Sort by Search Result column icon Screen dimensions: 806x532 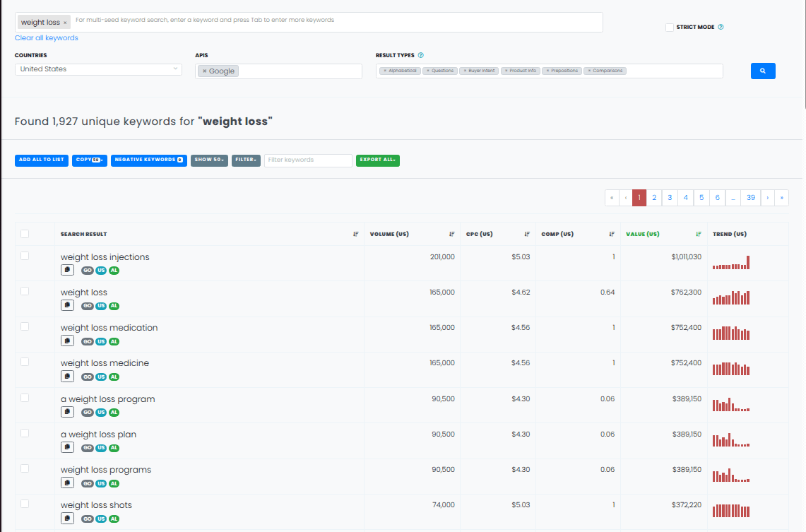click(x=356, y=235)
